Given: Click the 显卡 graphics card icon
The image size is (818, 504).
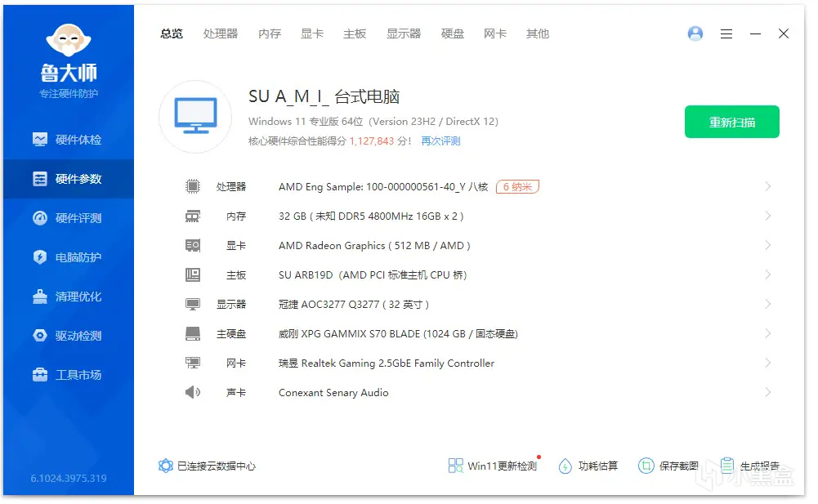Looking at the screenshot, I should [x=193, y=245].
